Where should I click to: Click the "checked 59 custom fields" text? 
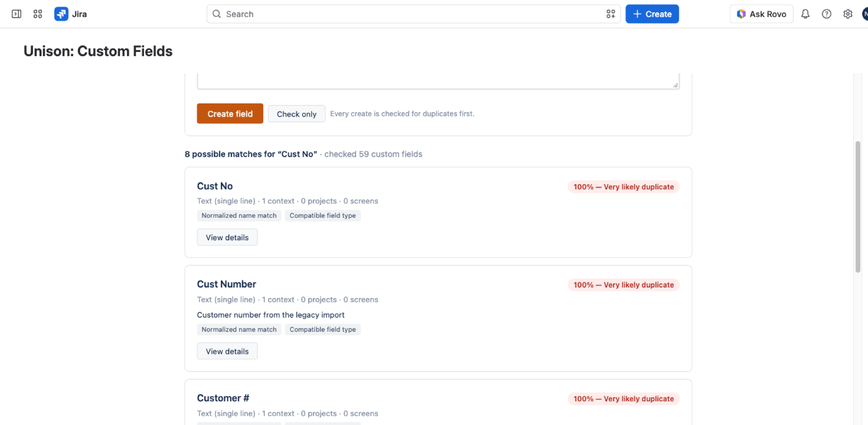click(373, 154)
